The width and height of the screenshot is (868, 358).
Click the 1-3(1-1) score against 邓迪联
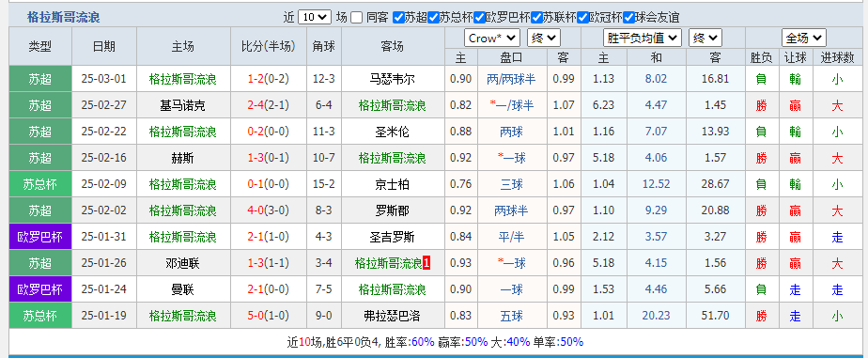[269, 263]
